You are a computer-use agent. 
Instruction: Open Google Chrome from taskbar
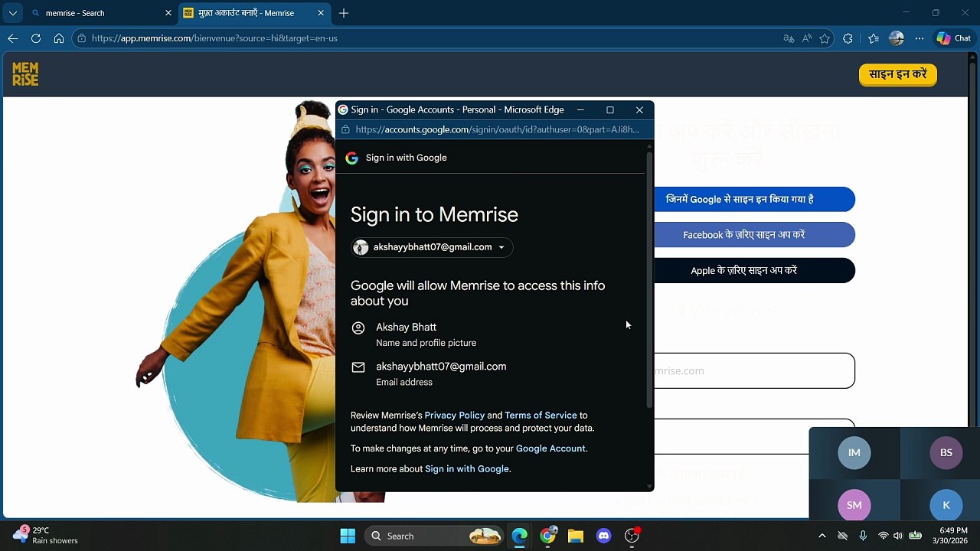(x=548, y=536)
